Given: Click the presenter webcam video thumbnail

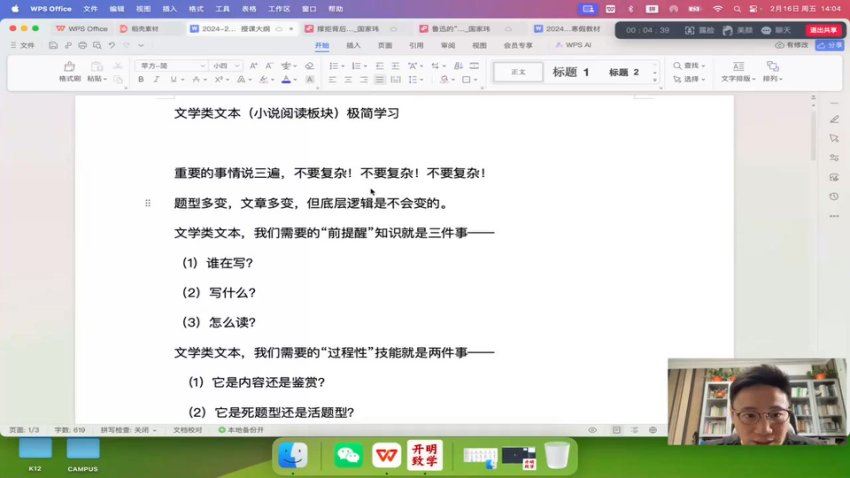Looking at the screenshot, I should click(757, 402).
